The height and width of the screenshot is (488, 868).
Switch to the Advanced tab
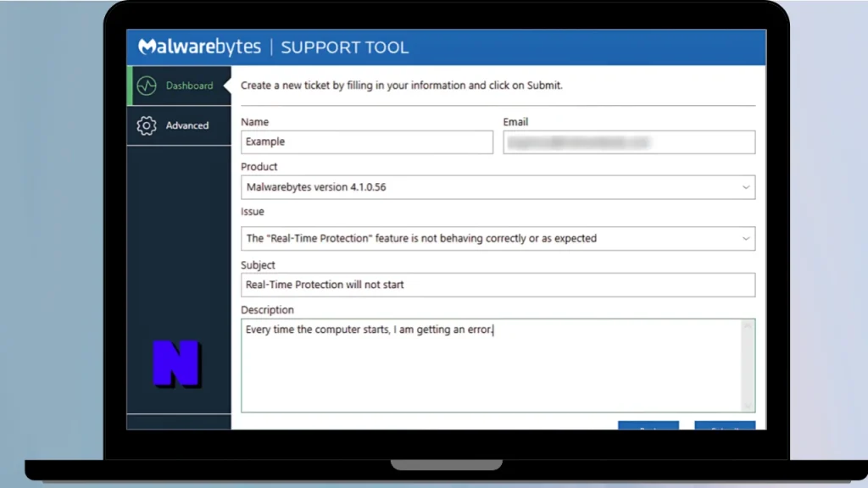180,125
